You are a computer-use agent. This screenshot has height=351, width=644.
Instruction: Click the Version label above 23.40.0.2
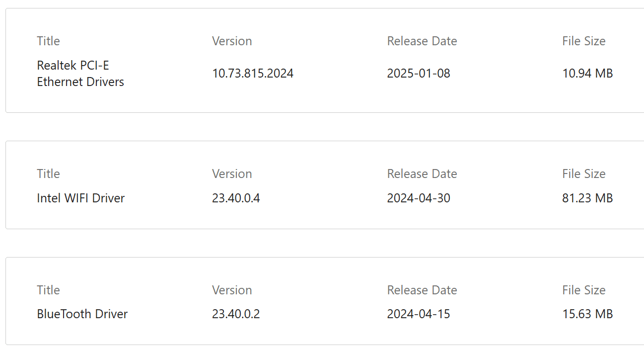(x=232, y=290)
